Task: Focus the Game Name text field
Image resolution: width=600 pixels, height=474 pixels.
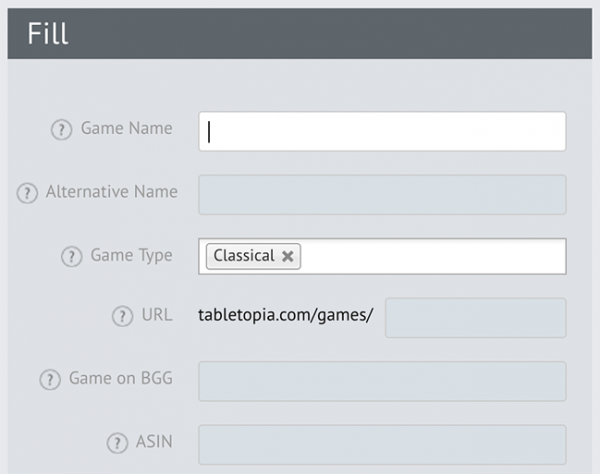Action: point(382,131)
